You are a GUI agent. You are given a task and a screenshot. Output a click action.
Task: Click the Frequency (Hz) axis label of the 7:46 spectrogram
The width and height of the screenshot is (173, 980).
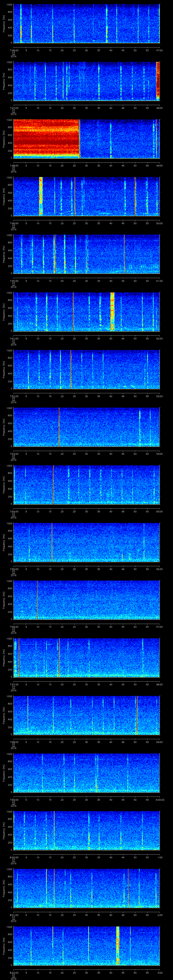pos(4,24)
